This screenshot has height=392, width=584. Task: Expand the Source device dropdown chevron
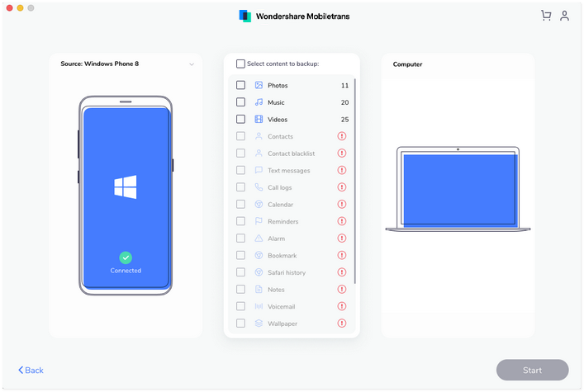(x=192, y=64)
